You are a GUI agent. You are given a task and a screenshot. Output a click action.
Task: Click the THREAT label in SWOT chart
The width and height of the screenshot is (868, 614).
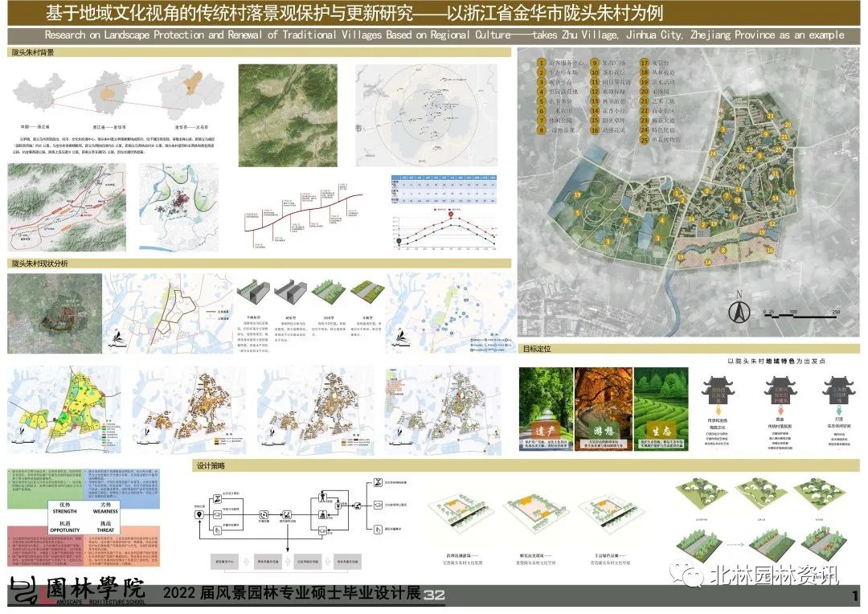click(105, 530)
